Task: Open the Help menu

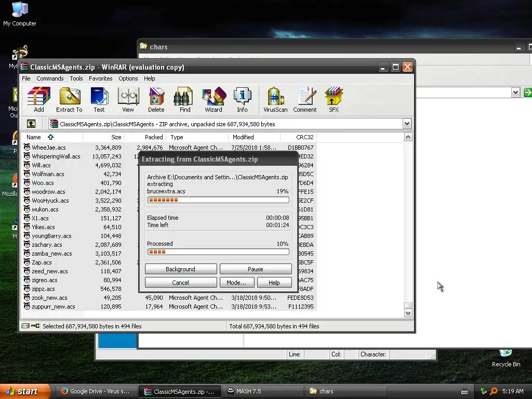Action: [149, 78]
